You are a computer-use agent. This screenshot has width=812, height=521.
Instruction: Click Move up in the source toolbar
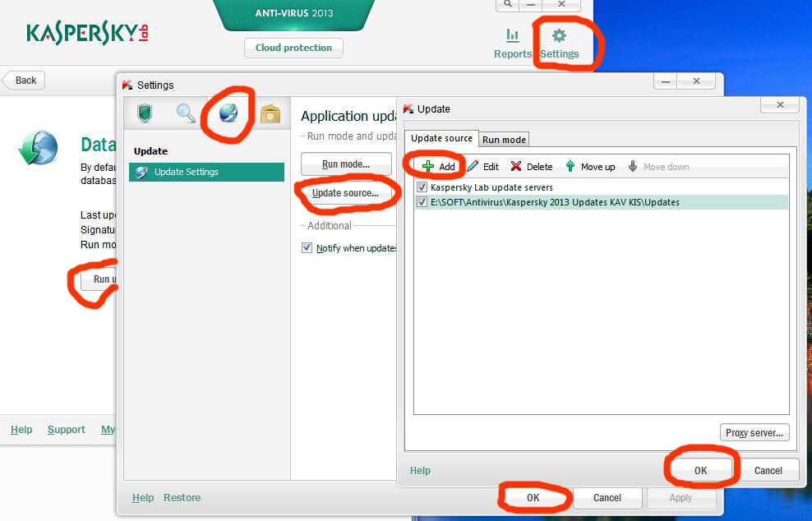pyautogui.click(x=590, y=166)
